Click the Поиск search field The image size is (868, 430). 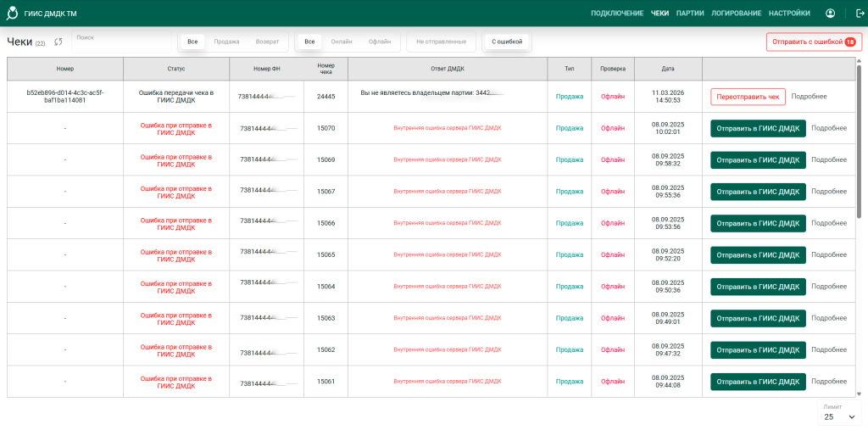pos(119,42)
